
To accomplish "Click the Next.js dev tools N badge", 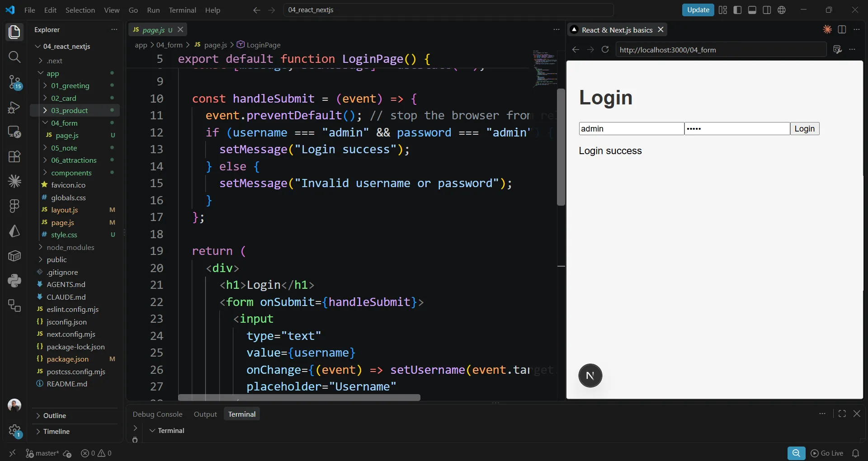I will 590,376.
